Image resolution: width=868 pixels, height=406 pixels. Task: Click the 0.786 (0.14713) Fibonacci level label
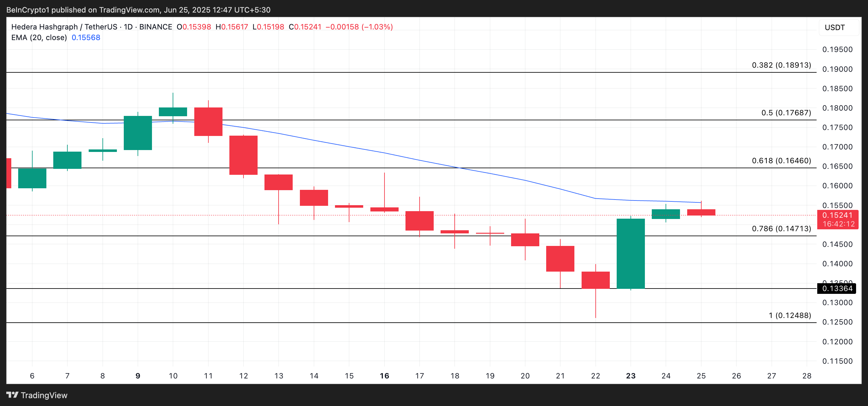(781, 228)
